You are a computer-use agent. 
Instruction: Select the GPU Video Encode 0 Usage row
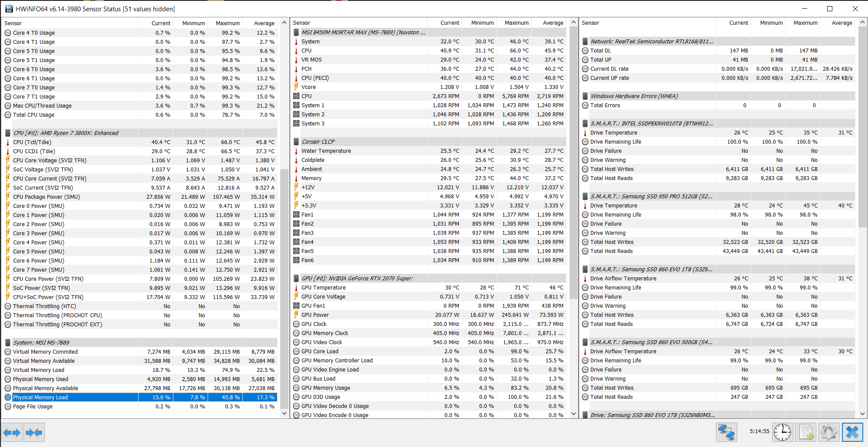428,415
